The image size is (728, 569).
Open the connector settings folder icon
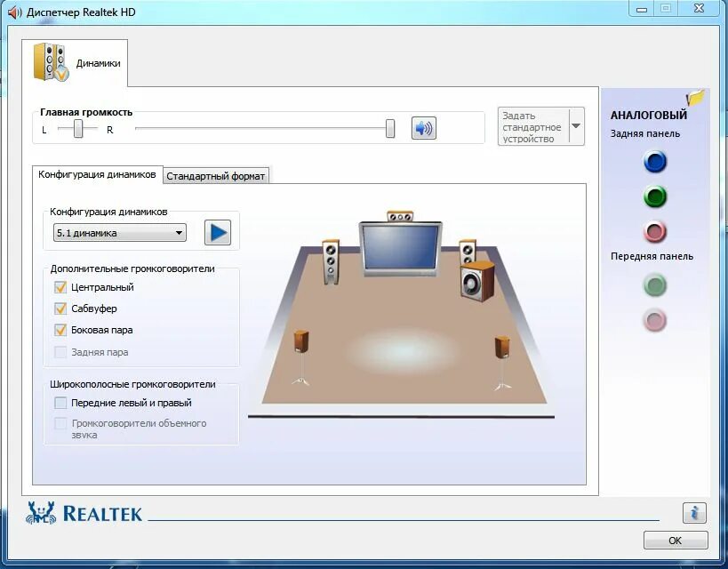695,98
